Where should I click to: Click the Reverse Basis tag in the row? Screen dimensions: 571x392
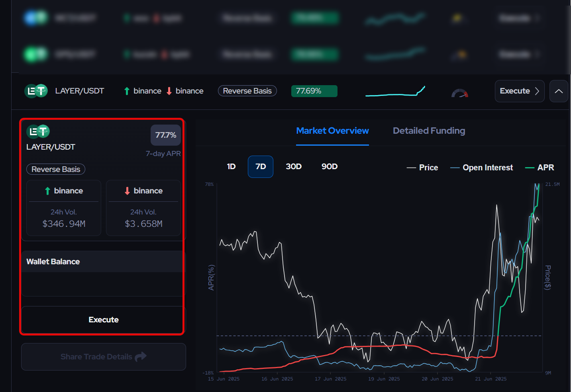tap(247, 91)
